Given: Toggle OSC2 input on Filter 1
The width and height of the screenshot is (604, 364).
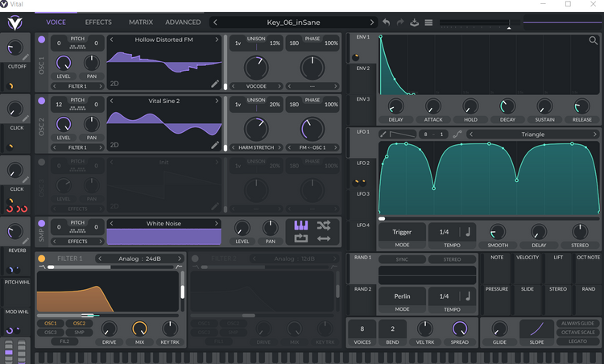Looking at the screenshot, I should [80, 323].
